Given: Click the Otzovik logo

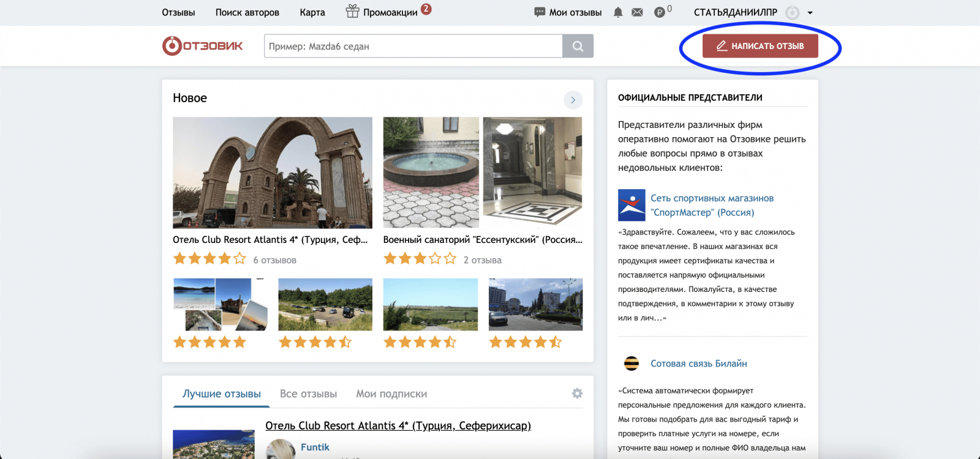Looking at the screenshot, I should (202, 46).
